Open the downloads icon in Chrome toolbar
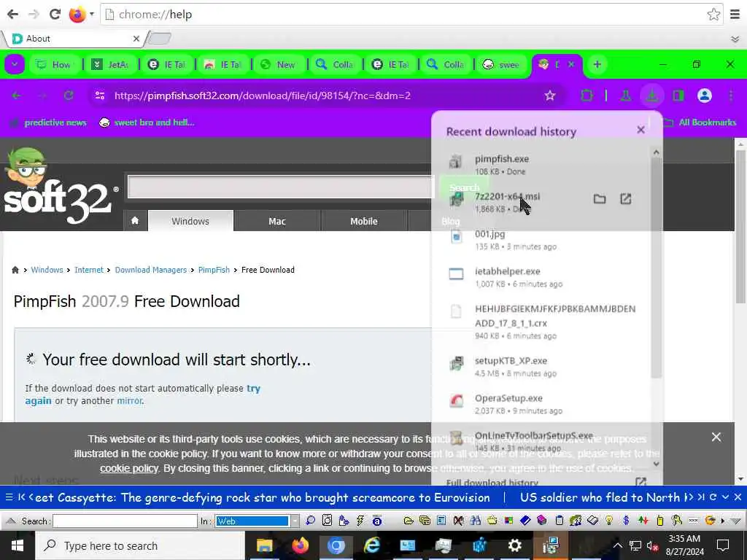 651,96
